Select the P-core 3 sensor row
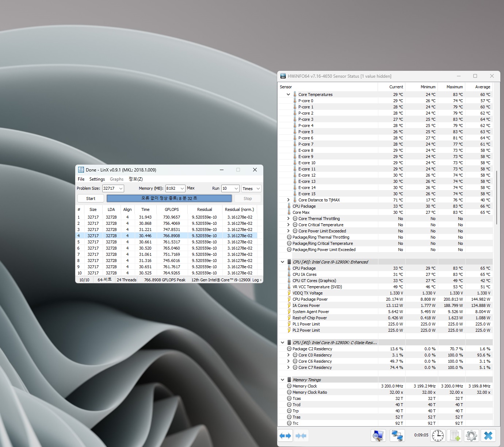 (385, 119)
